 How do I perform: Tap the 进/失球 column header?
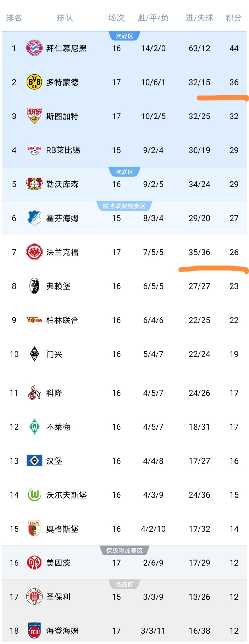coord(199,18)
